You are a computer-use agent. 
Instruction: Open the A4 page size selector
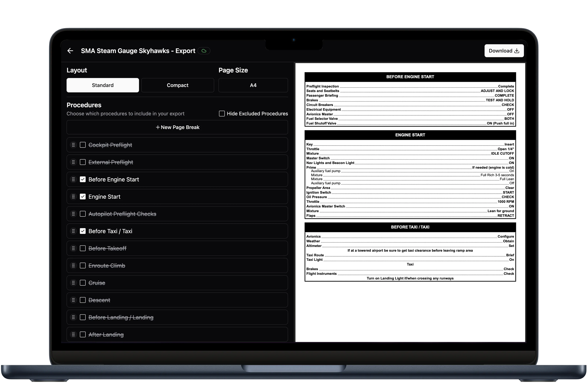[253, 85]
